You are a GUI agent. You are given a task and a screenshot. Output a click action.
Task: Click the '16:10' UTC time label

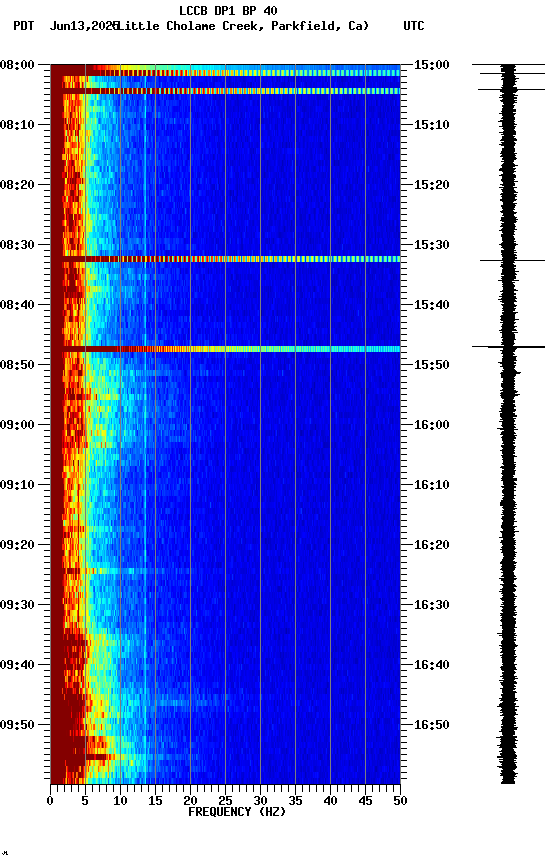pyautogui.click(x=432, y=485)
